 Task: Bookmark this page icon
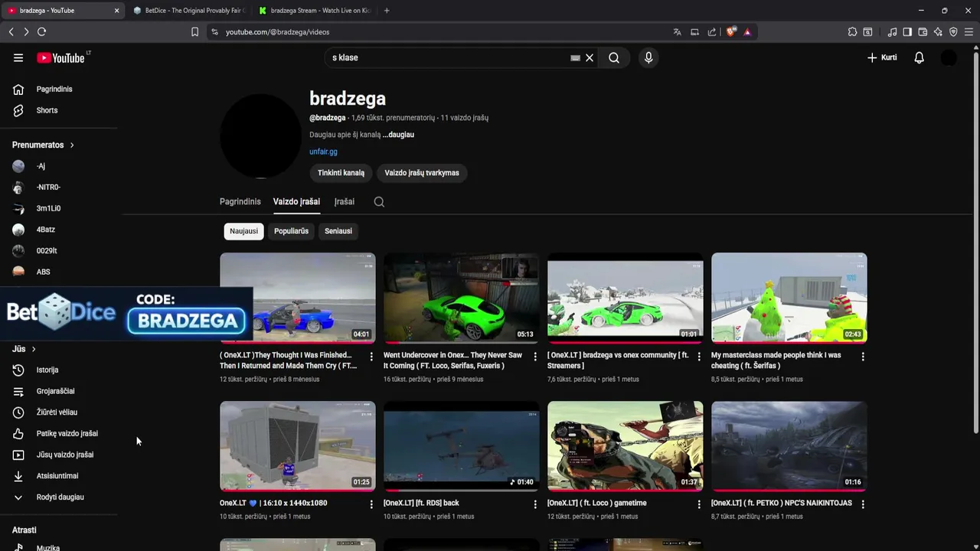click(x=194, y=31)
